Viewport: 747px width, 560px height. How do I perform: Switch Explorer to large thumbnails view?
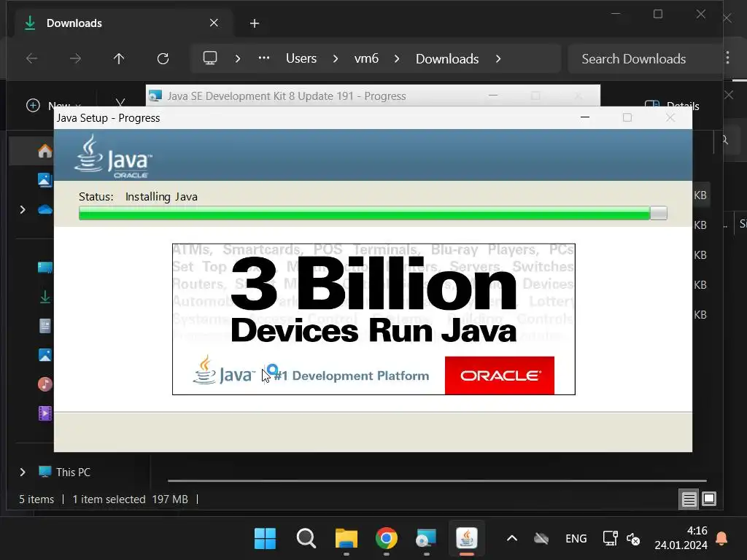(x=709, y=499)
